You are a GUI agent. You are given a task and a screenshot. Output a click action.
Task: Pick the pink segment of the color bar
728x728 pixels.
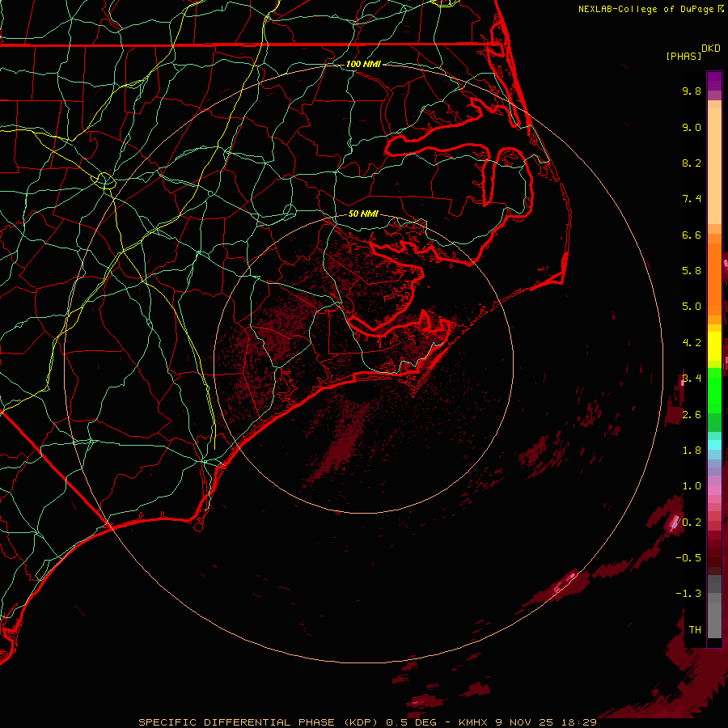pos(714,490)
